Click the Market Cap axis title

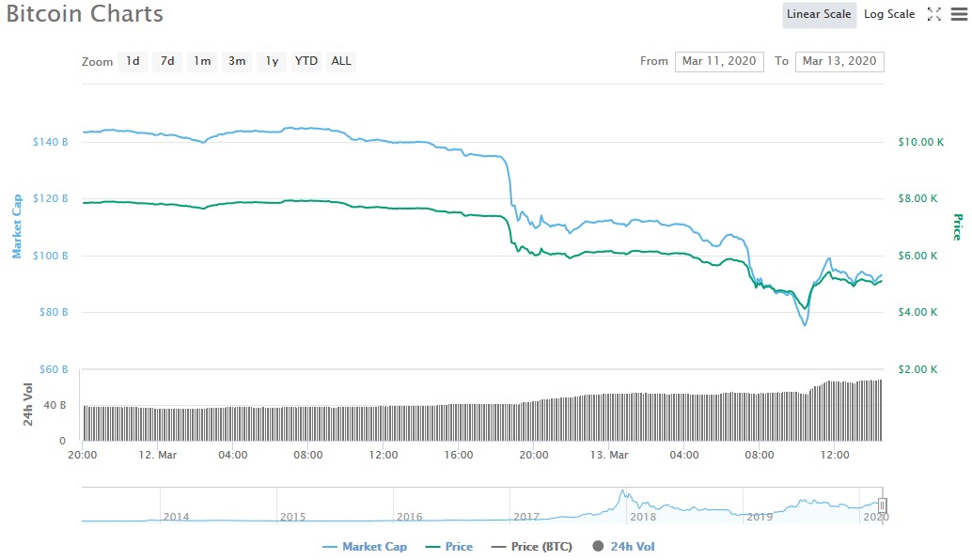(17, 226)
